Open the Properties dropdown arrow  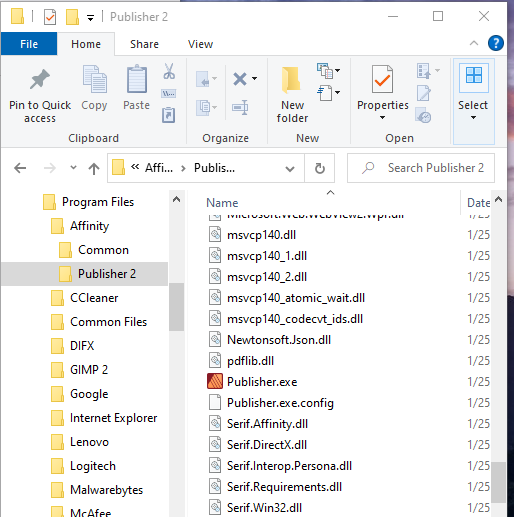pyautogui.click(x=382, y=117)
